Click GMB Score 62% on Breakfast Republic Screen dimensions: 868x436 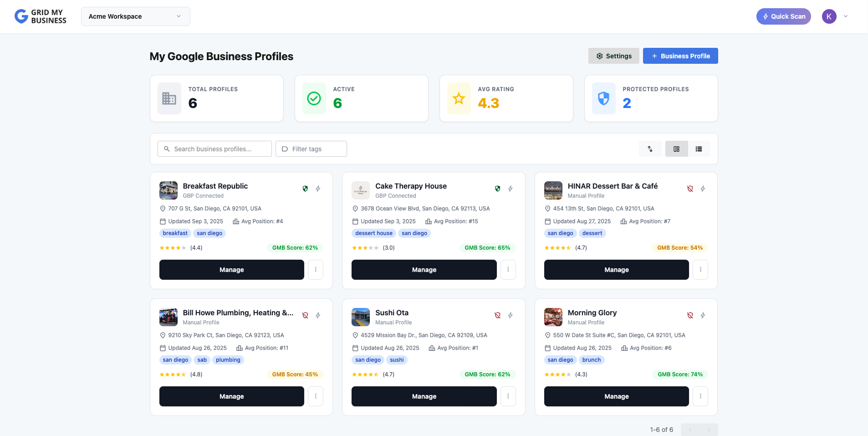pyautogui.click(x=295, y=248)
